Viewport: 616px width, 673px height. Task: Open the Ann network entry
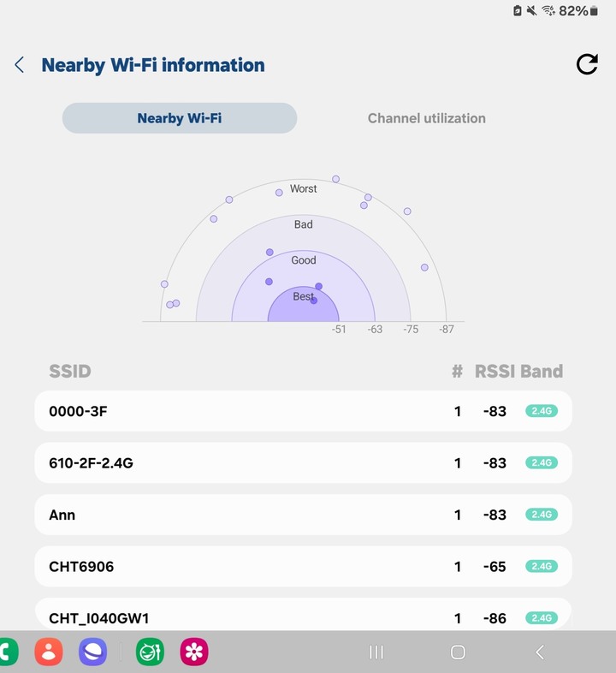pos(303,515)
